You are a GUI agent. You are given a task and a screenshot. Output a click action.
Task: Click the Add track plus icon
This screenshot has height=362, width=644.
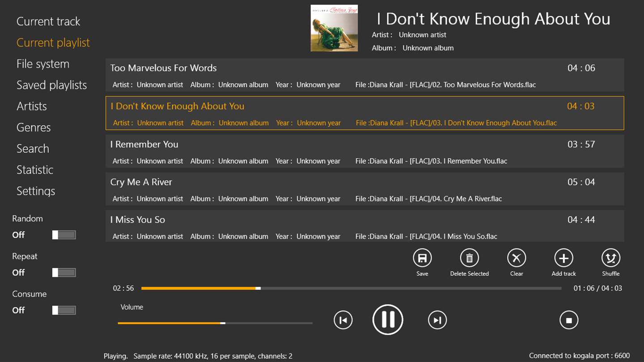coord(563,258)
